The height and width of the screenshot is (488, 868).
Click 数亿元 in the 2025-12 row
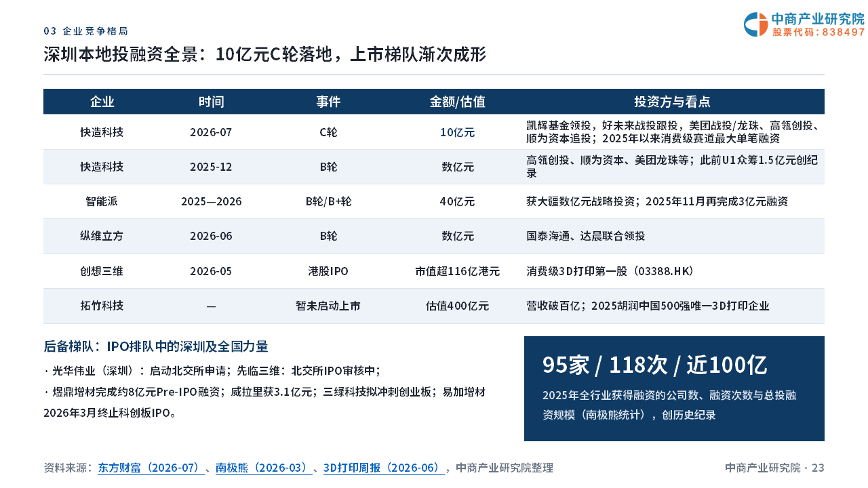[x=458, y=167]
